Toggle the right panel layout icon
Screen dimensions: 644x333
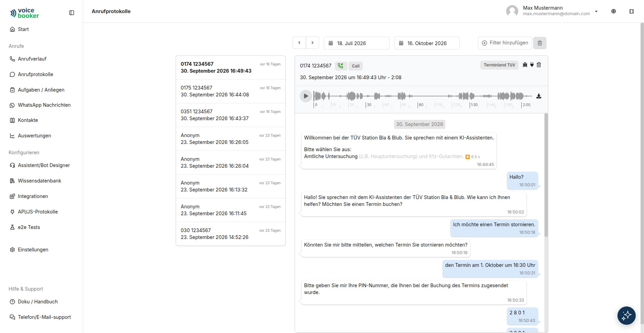tap(632, 11)
